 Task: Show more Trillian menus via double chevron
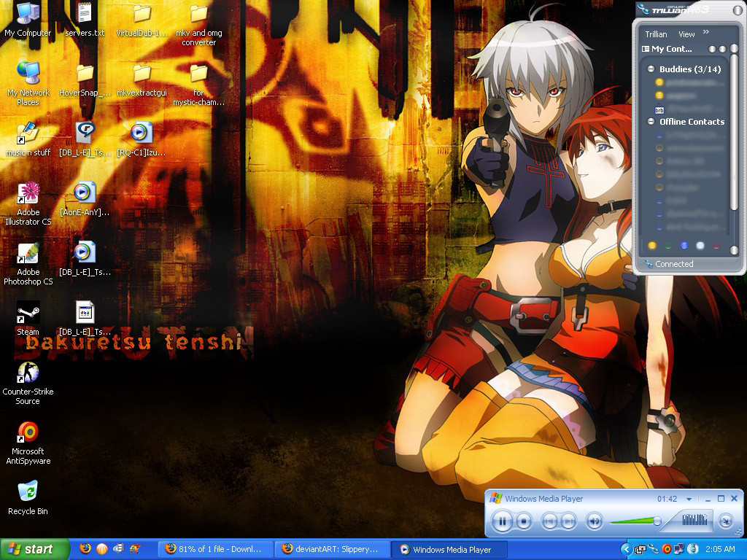[x=706, y=32]
